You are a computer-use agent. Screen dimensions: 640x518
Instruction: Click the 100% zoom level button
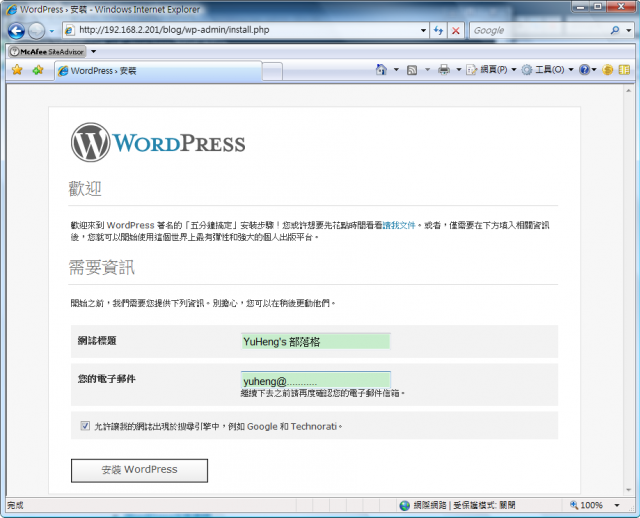pyautogui.click(x=586, y=505)
